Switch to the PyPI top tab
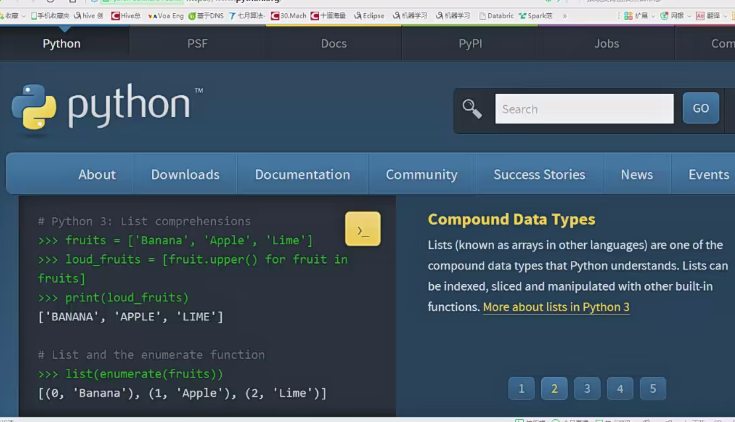This screenshot has height=422, width=735. pyautogui.click(x=470, y=44)
